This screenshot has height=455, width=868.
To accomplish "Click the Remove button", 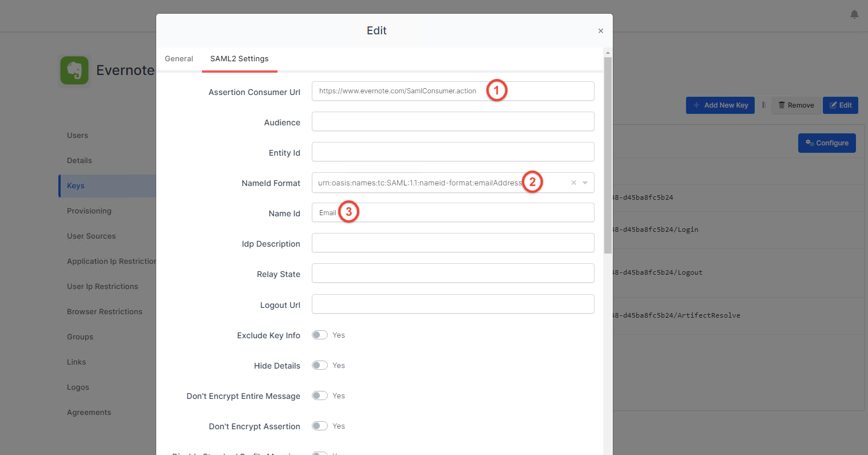I will [x=795, y=105].
